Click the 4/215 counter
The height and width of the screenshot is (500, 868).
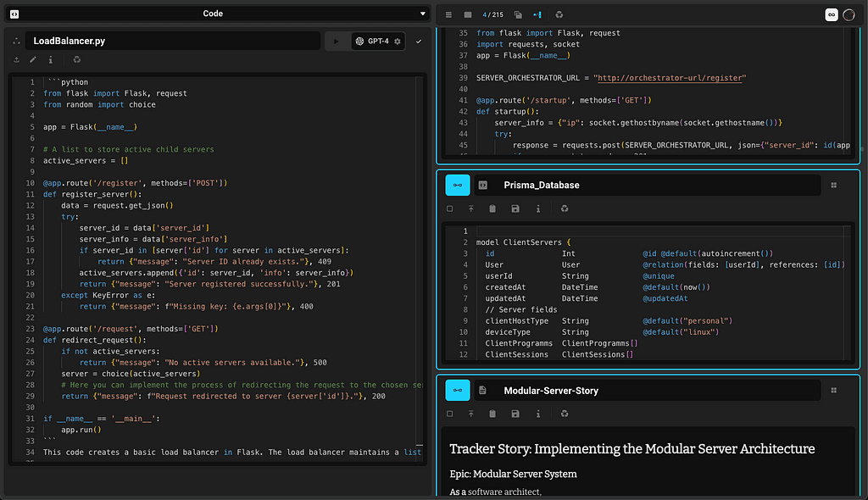(492, 15)
